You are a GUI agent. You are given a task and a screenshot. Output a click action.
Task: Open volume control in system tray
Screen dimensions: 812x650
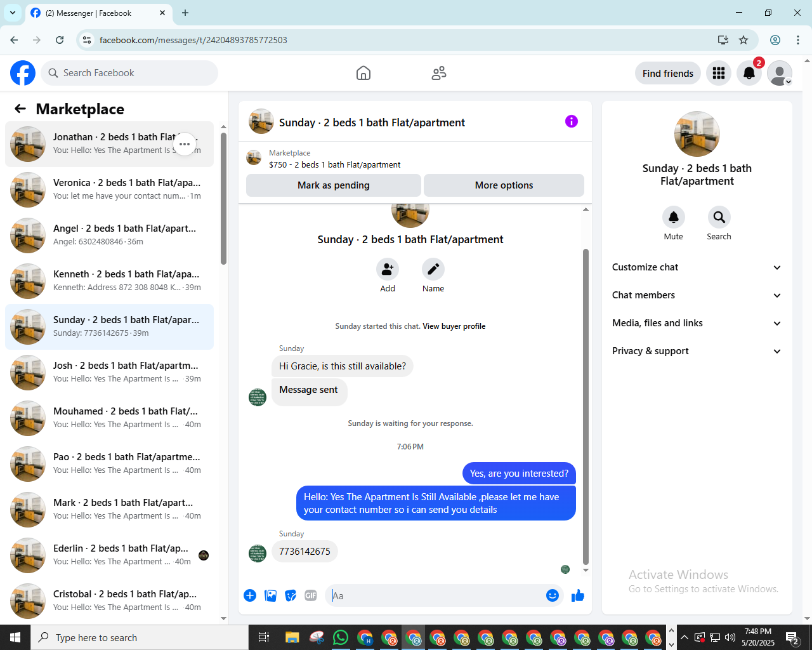coord(730,637)
